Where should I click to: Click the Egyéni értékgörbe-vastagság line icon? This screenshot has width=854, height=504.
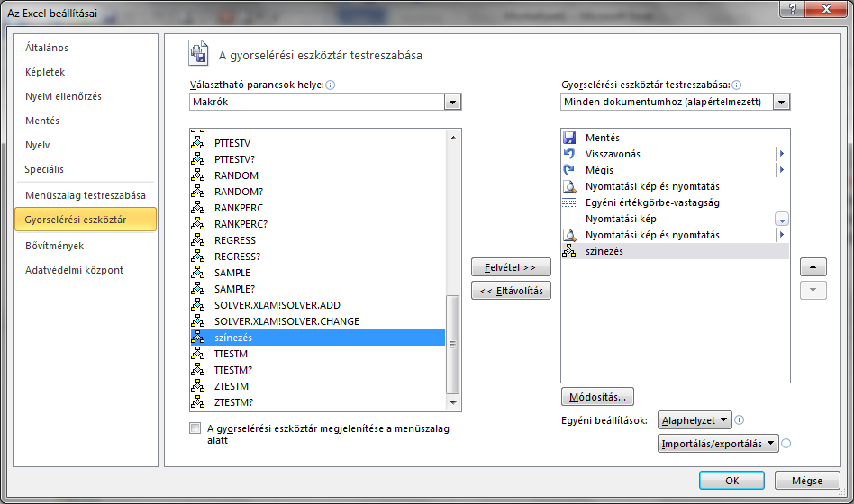click(x=569, y=202)
